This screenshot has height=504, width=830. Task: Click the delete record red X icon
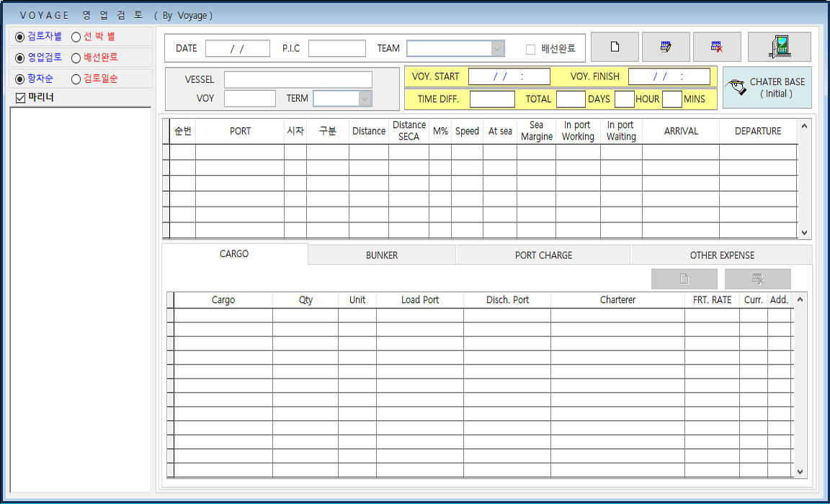coord(718,47)
